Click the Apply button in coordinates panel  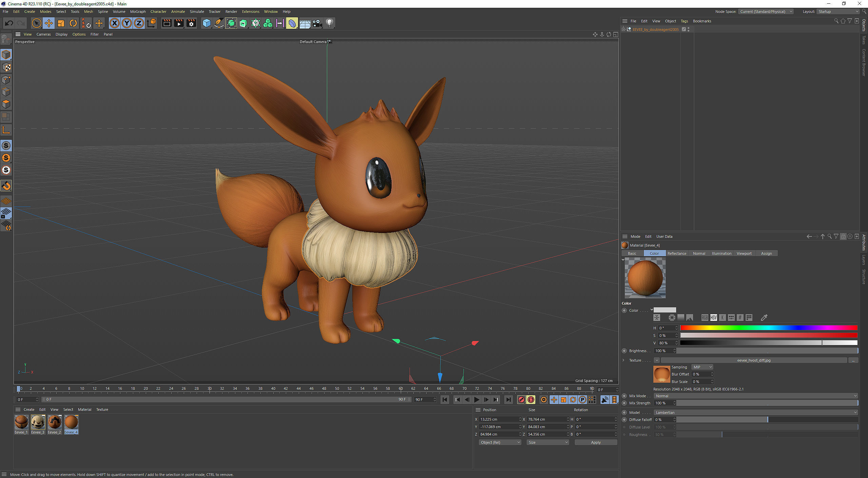pos(596,442)
